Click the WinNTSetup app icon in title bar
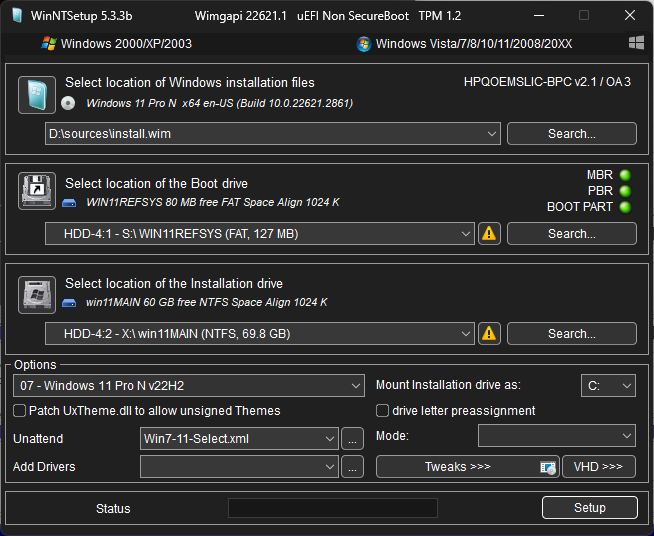 17,16
